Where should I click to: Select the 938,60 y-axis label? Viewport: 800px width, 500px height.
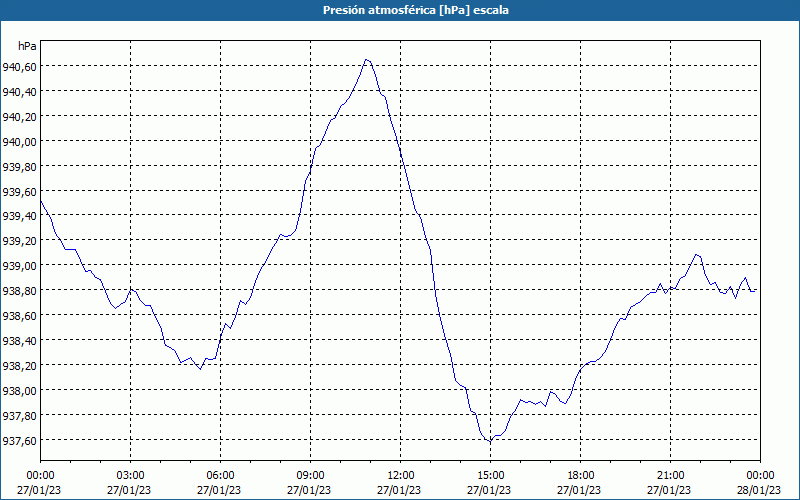(x=19, y=316)
